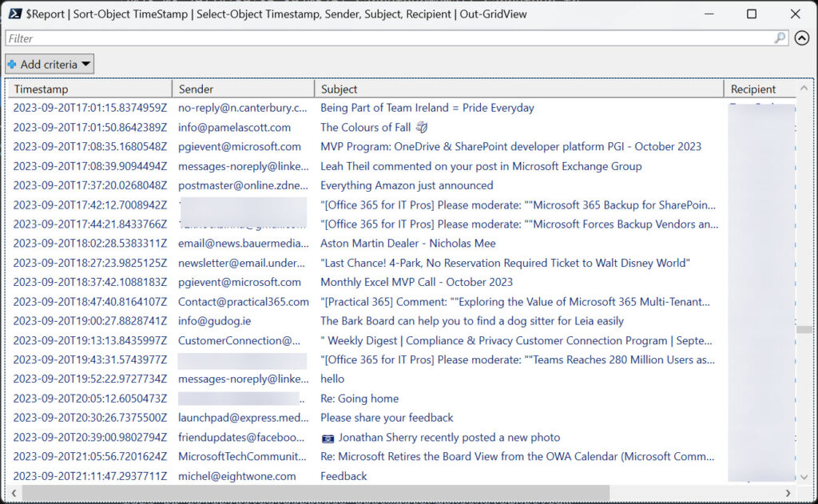This screenshot has height=504, width=818.
Task: Click sender info@pamelascott.com
Action: tap(234, 127)
